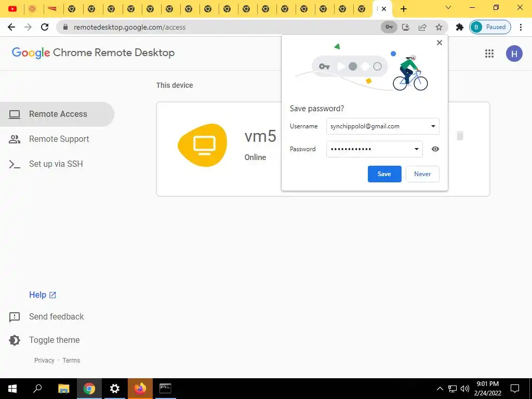Click the Google Chrome Remote Desktop logo

coord(94,52)
